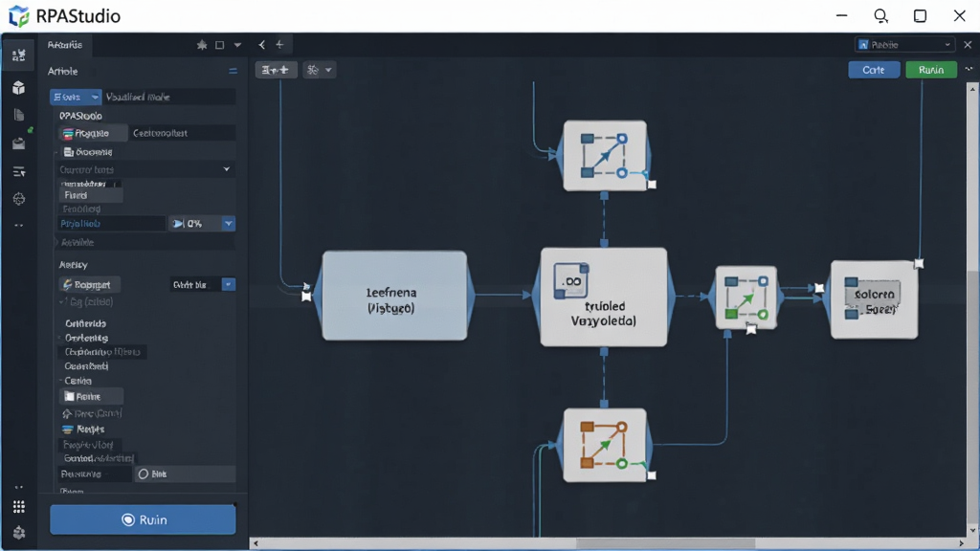The image size is (980, 551).
Task: Select the radio button above the blue Ruin button
Action: [x=144, y=474]
